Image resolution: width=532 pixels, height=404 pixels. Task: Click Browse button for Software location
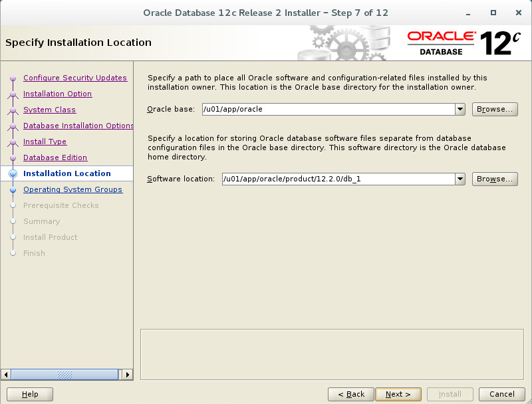tap(495, 179)
